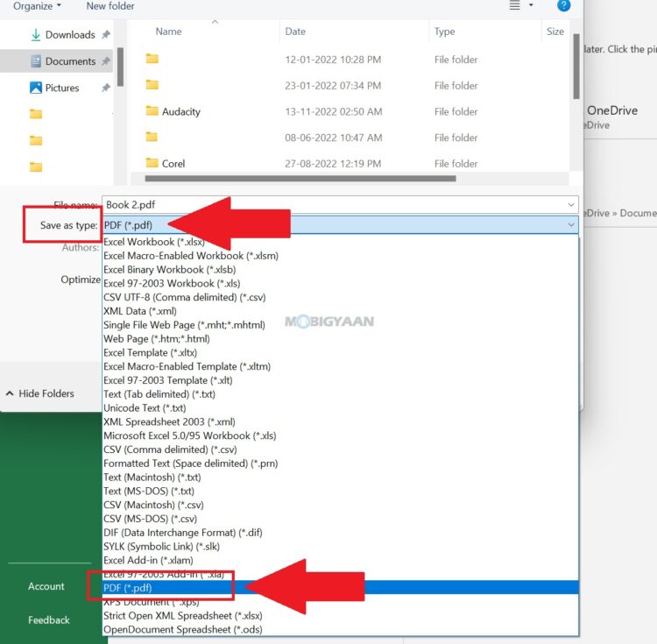Select PDF (*.pdf) from the type list

(128, 588)
